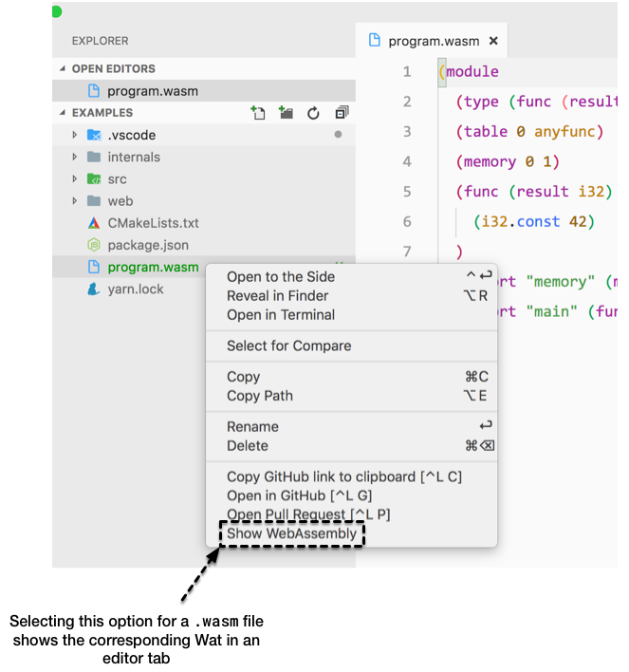Select Open to the Side option
629x672 pixels.
(x=281, y=277)
